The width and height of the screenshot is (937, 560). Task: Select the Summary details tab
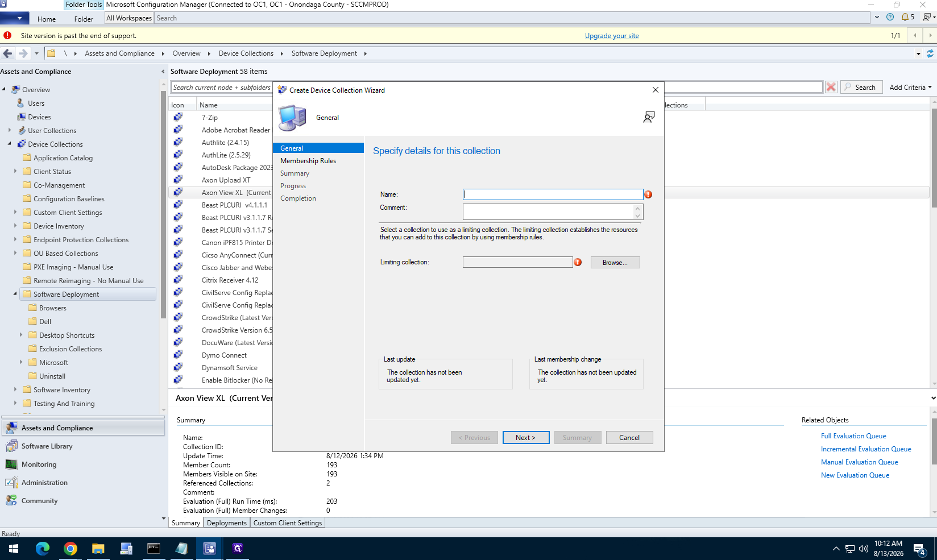click(x=186, y=522)
